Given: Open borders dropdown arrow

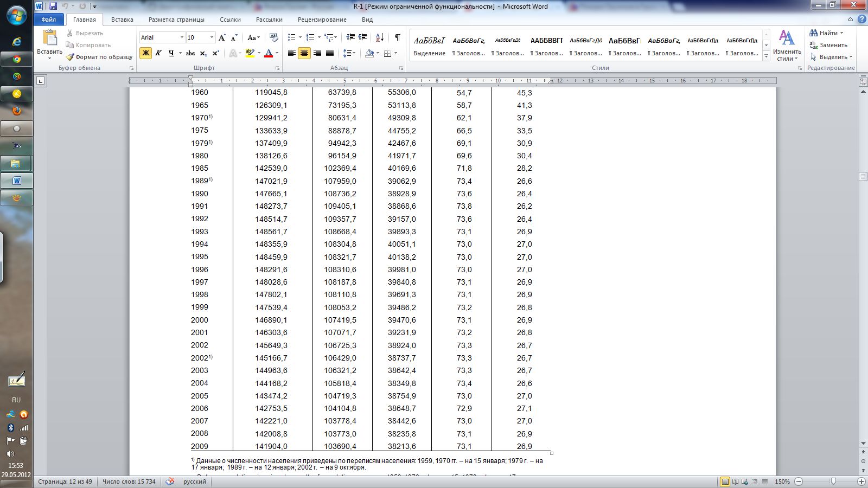Looking at the screenshot, I should pos(396,53).
